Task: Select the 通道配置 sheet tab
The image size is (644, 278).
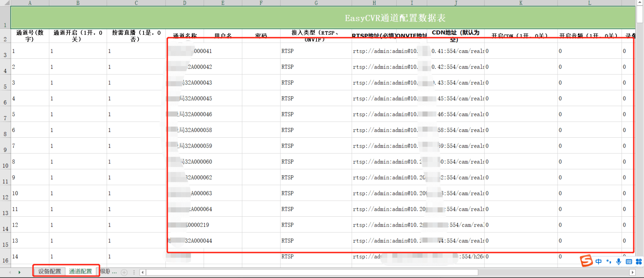Action: click(x=80, y=271)
